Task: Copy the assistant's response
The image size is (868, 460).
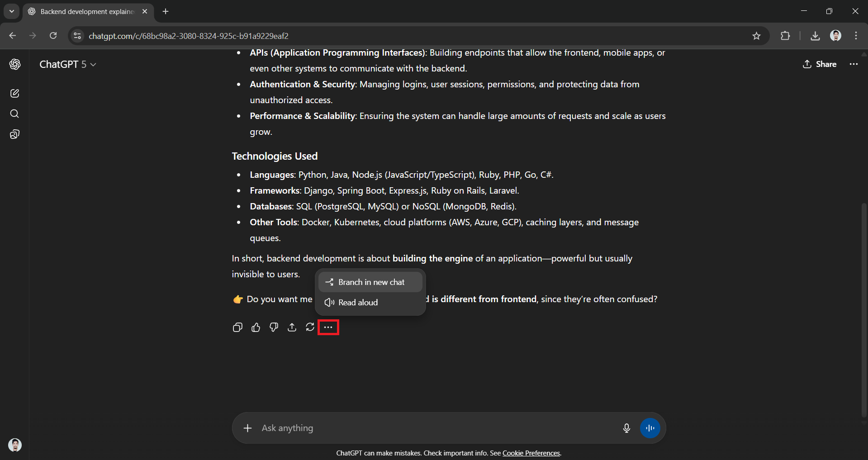Action: coord(237,327)
